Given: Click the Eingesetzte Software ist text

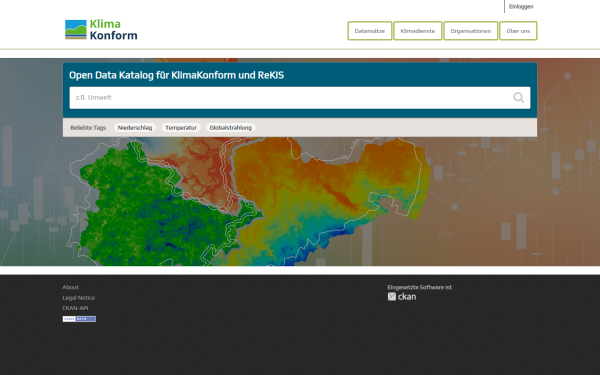Looking at the screenshot, I should tap(419, 287).
